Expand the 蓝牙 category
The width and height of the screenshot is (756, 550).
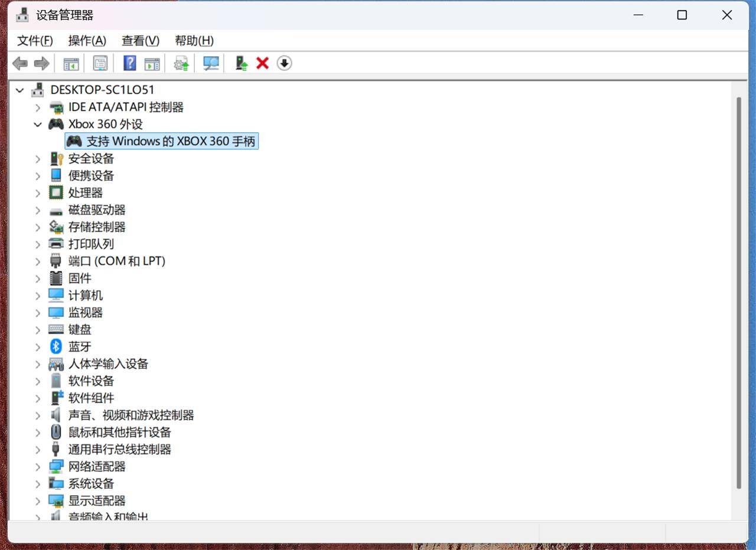pyautogui.click(x=38, y=347)
